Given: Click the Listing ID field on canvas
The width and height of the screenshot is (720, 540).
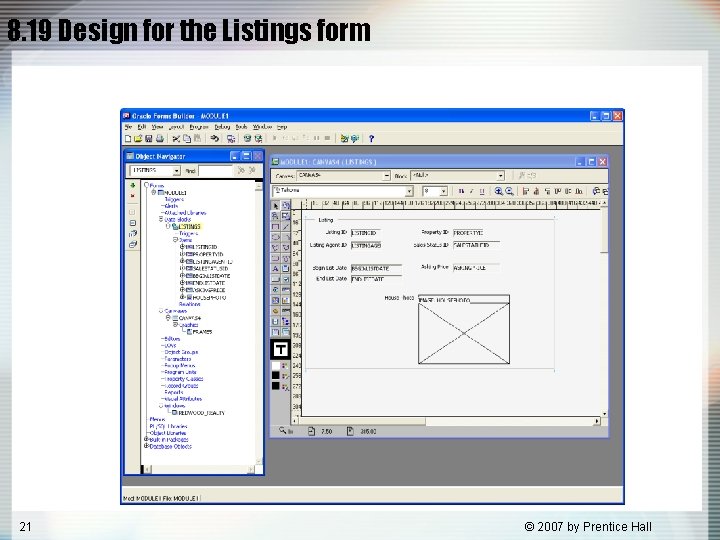Looking at the screenshot, I should pyautogui.click(x=366, y=233).
